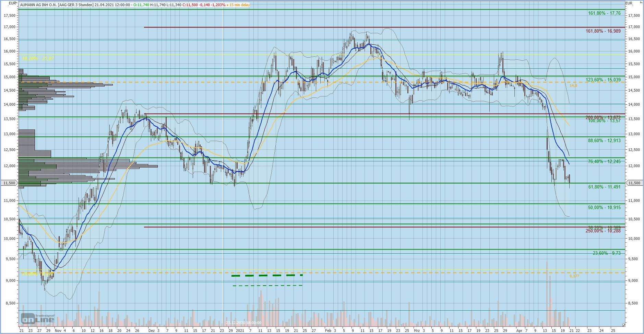The height and width of the screenshot is (334, 644).
Task: Click 'Dez' on the date axis
Action: pos(151,331)
